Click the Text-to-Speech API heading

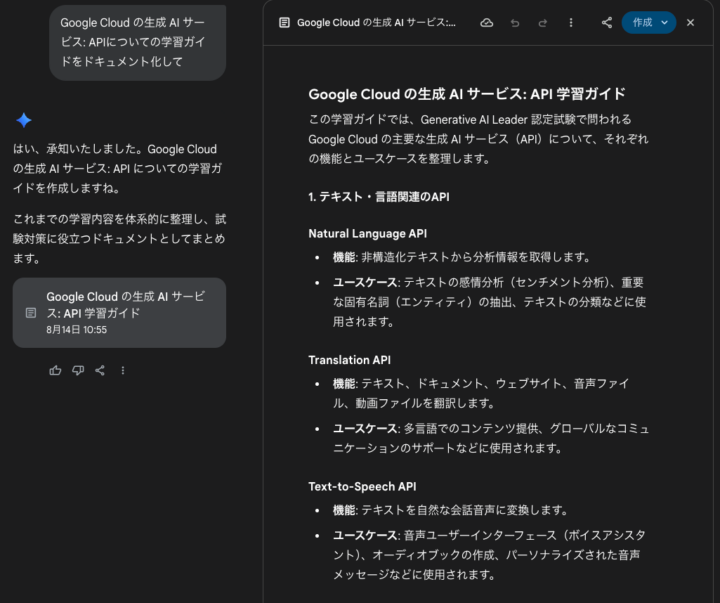coord(362,486)
